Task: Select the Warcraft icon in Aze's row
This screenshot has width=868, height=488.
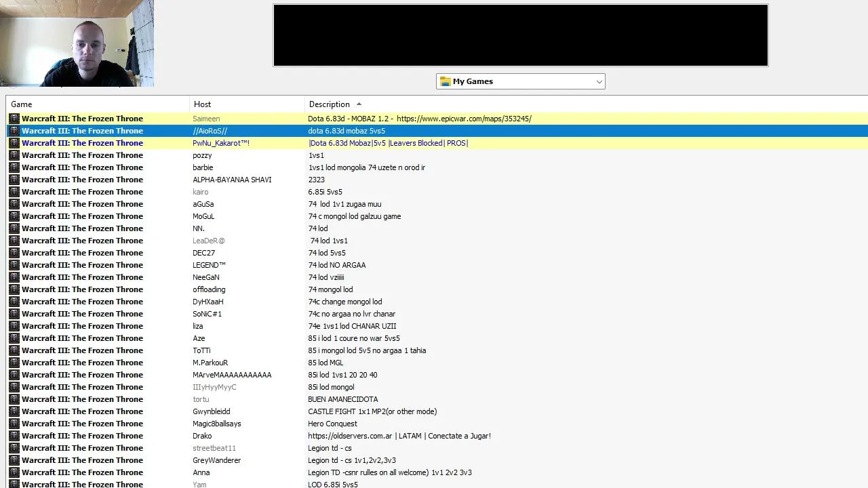Action: click(x=14, y=338)
